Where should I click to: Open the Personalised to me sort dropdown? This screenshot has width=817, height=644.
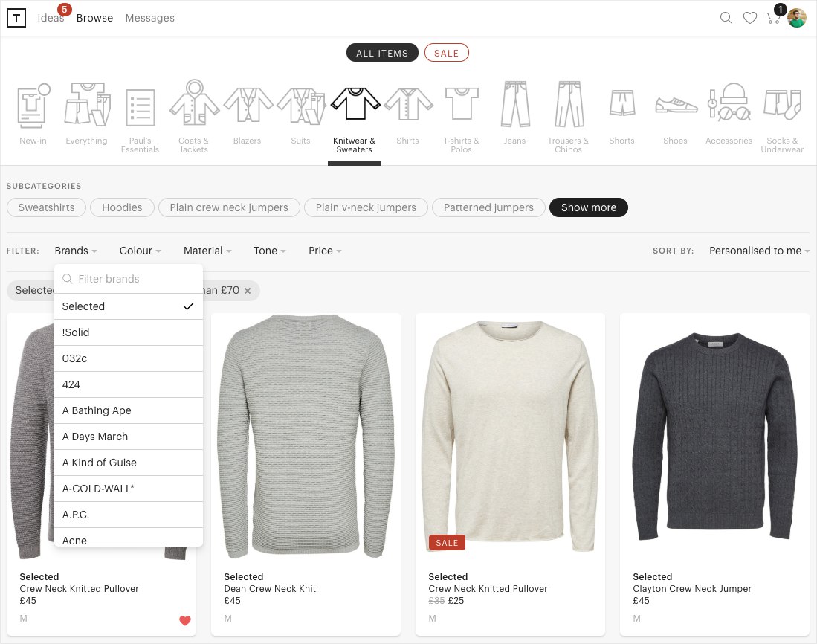759,251
